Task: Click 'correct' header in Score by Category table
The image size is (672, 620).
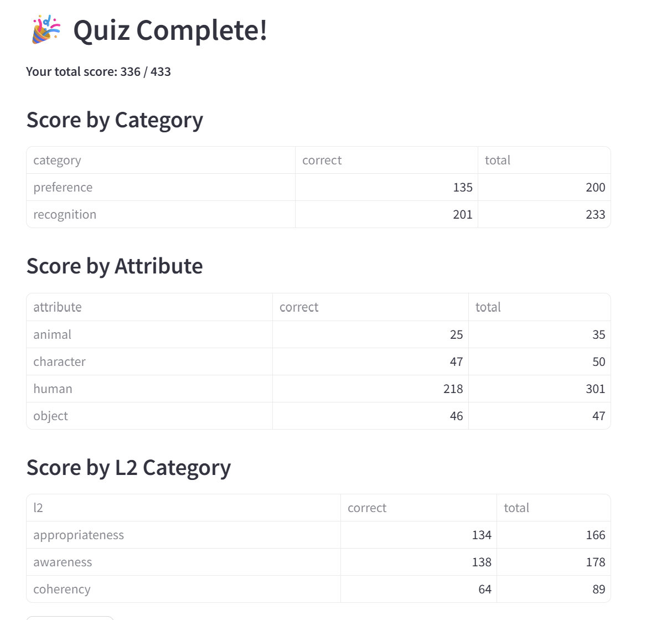Action: pyautogui.click(x=322, y=161)
